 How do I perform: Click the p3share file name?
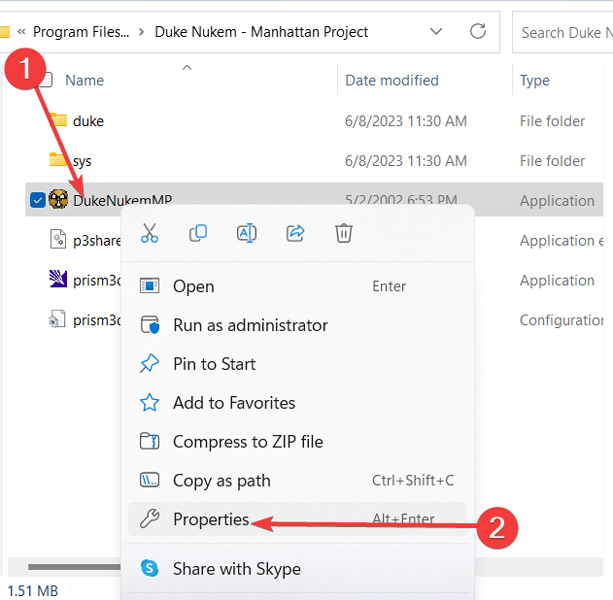point(97,240)
